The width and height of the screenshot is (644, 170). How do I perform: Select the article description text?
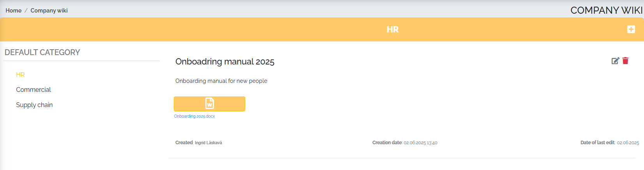point(221,81)
